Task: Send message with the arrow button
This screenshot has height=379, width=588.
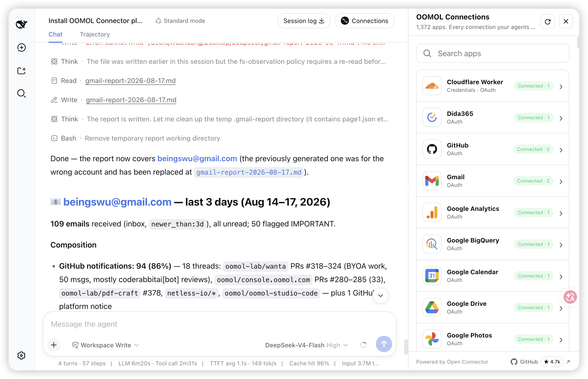Action: [x=384, y=344]
